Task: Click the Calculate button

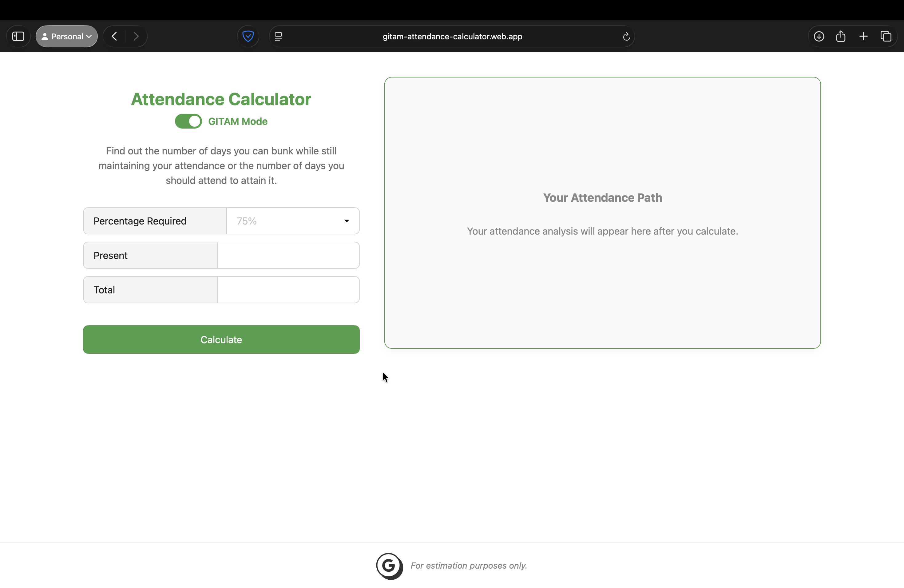Action: point(221,340)
